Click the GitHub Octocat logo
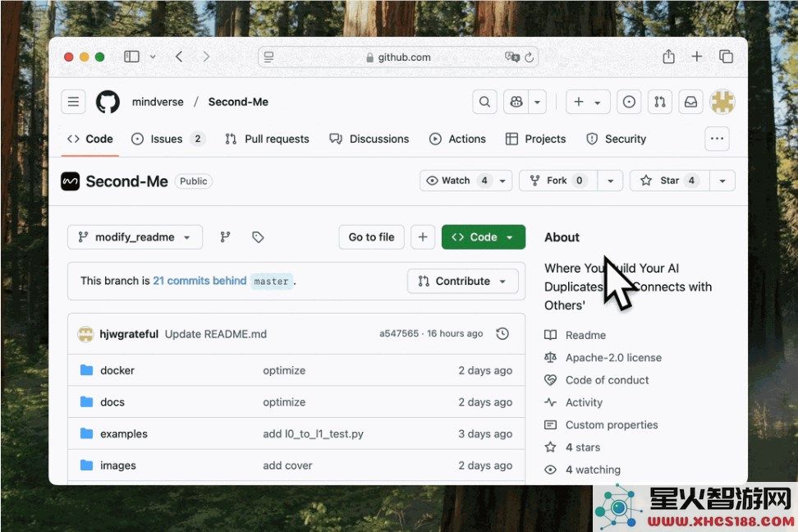 (x=108, y=102)
